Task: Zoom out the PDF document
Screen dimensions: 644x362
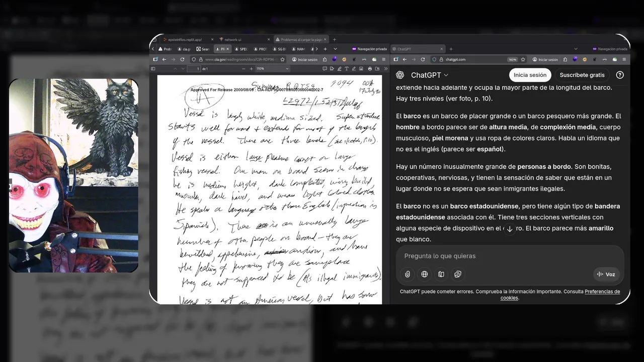Action: point(244,69)
